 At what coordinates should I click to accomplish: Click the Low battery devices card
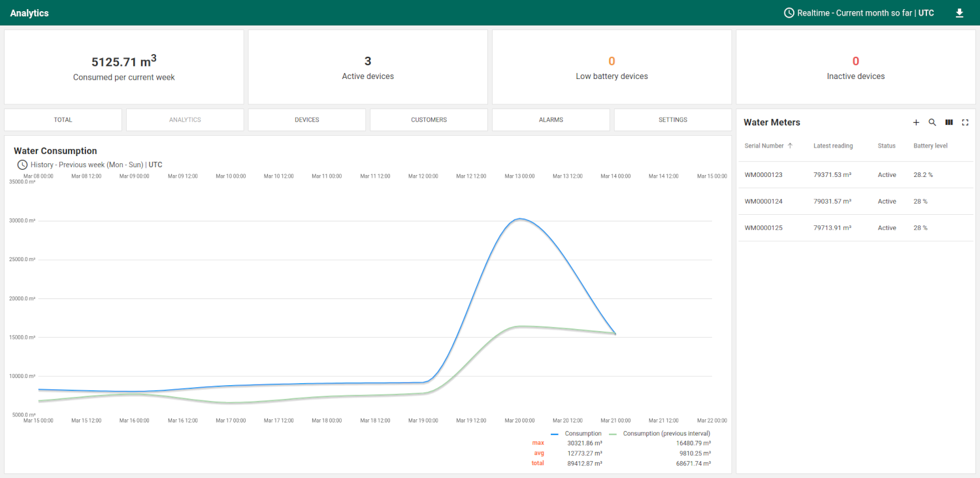tap(612, 67)
